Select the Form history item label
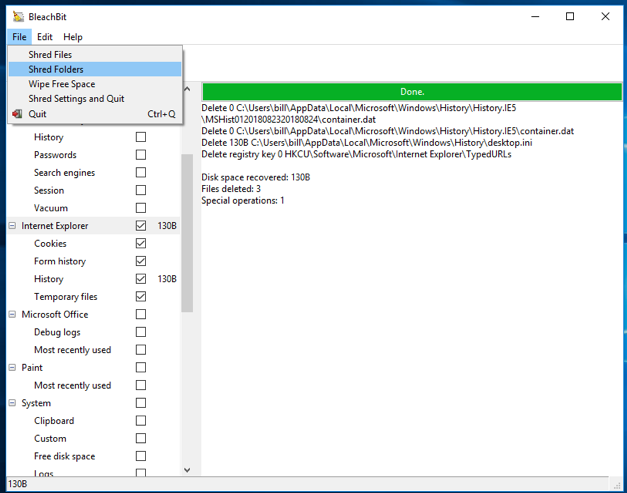The image size is (627, 493). coord(60,262)
